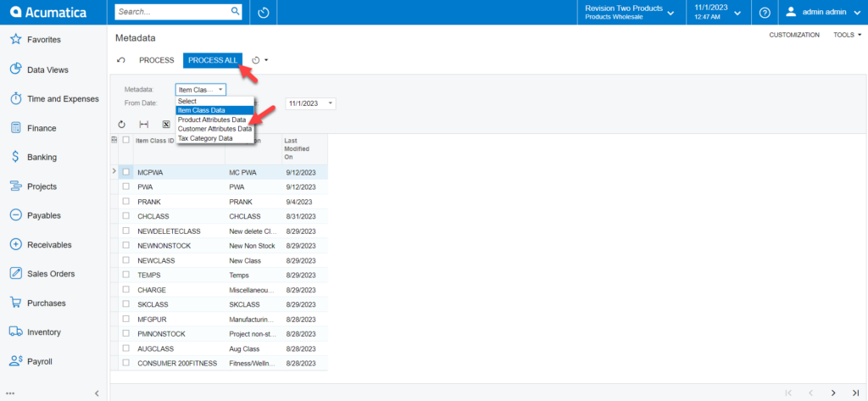Check the MCPWA row checkbox

(x=125, y=172)
